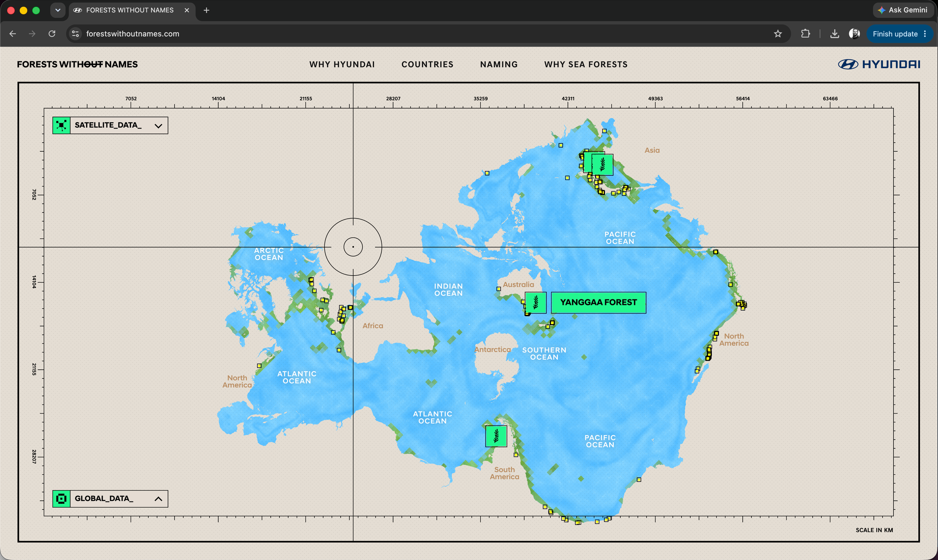Click the Australia continent label

pyautogui.click(x=518, y=285)
